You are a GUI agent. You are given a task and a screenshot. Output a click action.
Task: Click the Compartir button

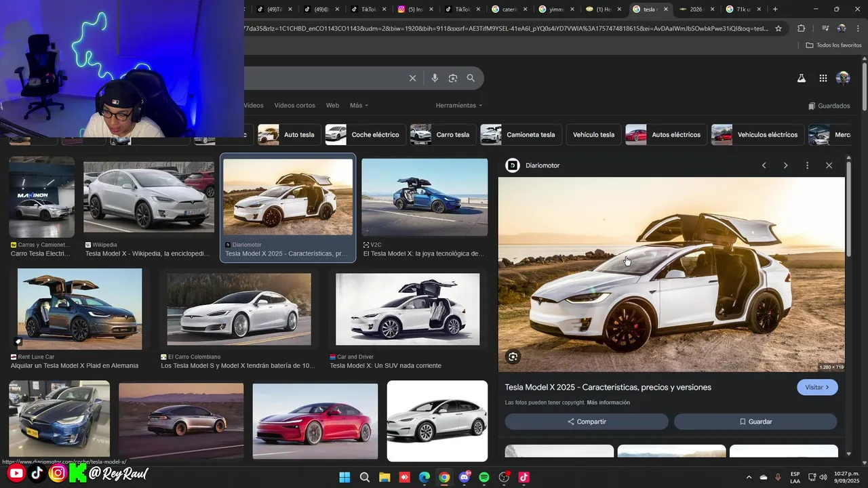pos(587,422)
